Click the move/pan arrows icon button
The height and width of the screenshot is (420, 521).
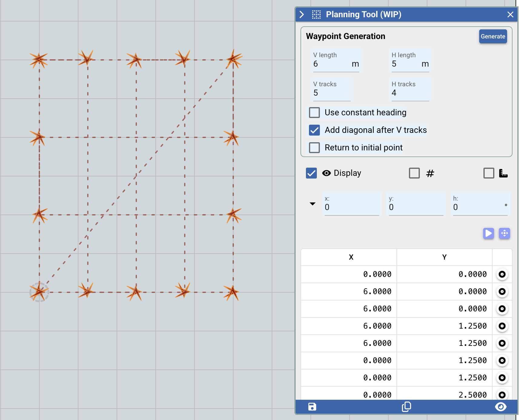(x=504, y=233)
